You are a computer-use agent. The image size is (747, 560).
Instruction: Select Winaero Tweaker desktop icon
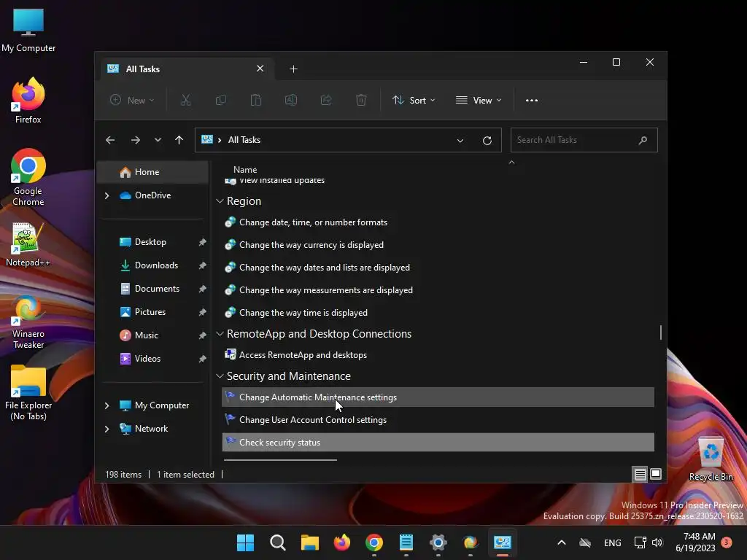28,323
